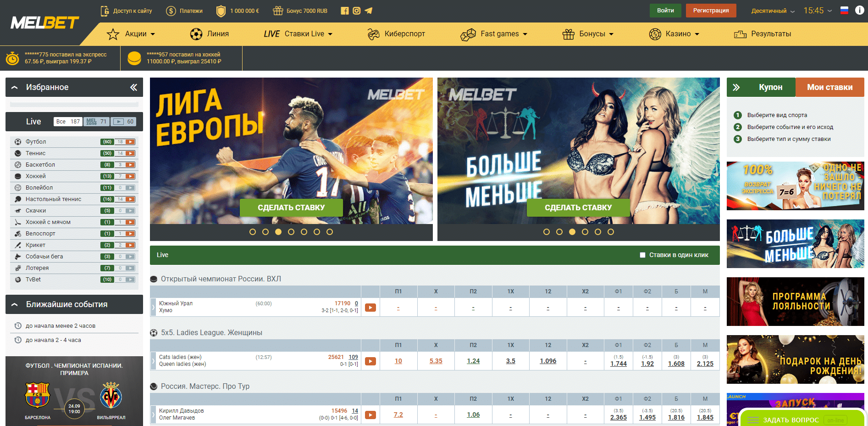Collapse the Ближайшие события section
868x426 pixels.
point(15,304)
